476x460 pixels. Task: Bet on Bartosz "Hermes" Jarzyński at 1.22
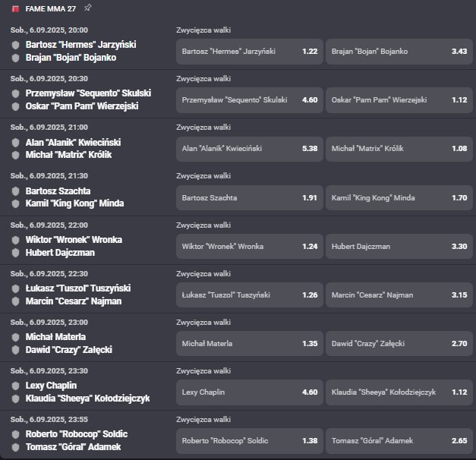[250, 52]
